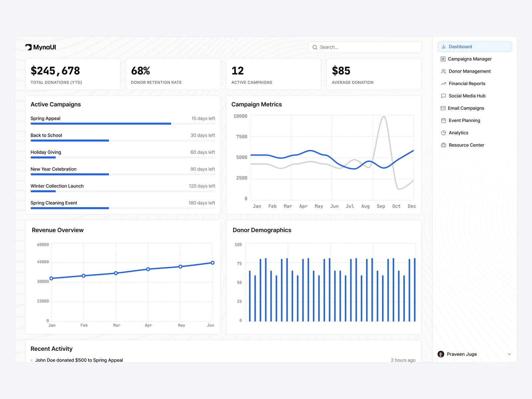Click the Resource Center briefcase icon

[443, 145]
